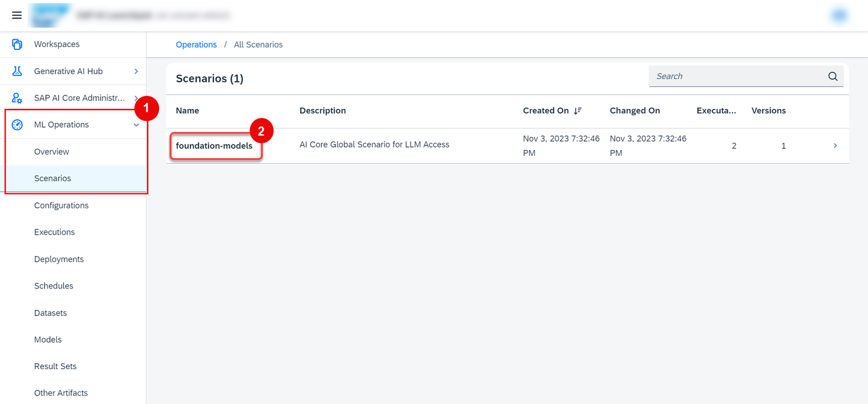Screen dimensions: 868x404
Task: Click the Executables column header
Action: [x=716, y=111]
